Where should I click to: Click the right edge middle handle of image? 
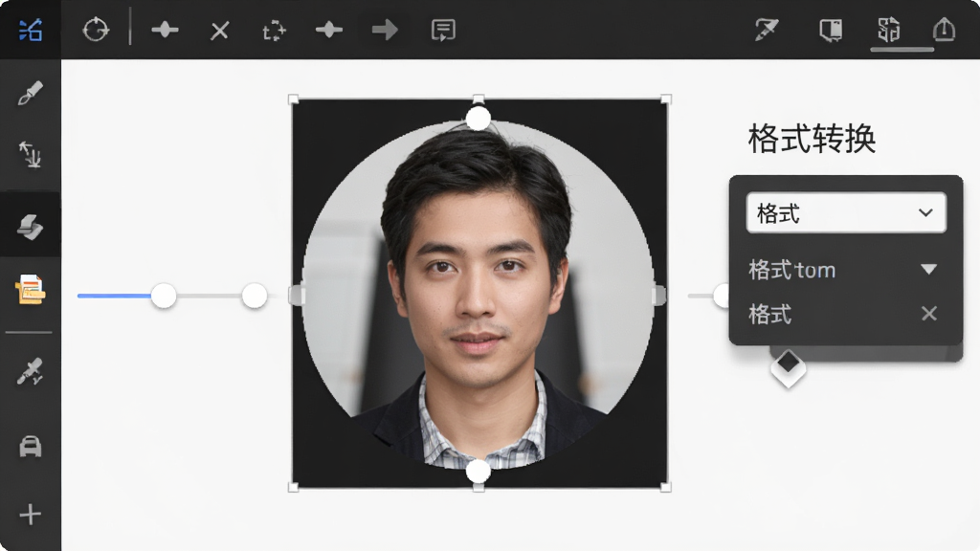point(659,296)
